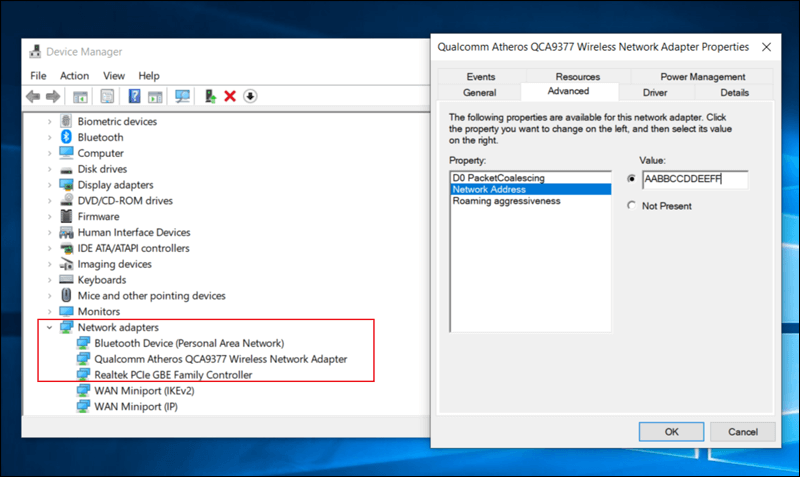
Task: Click the blue Help question-mark toolbar icon
Action: [x=134, y=96]
